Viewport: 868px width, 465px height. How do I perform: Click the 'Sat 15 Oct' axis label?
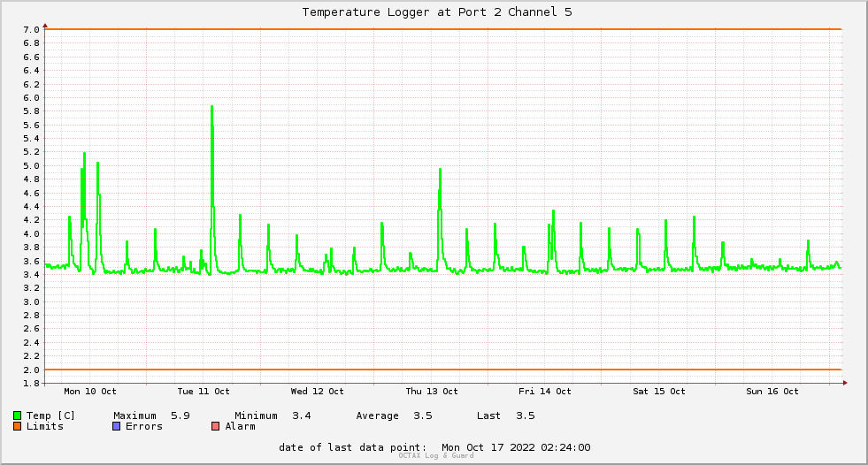pyautogui.click(x=659, y=392)
